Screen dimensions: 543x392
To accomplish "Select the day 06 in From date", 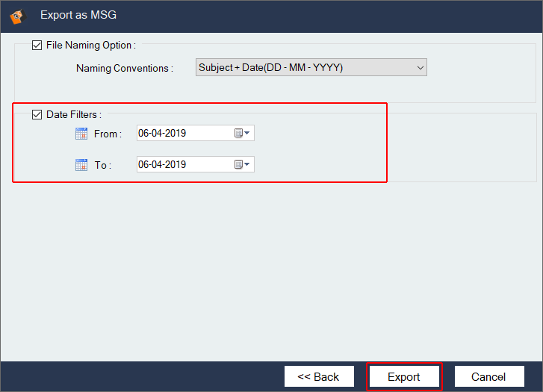I will point(143,134).
